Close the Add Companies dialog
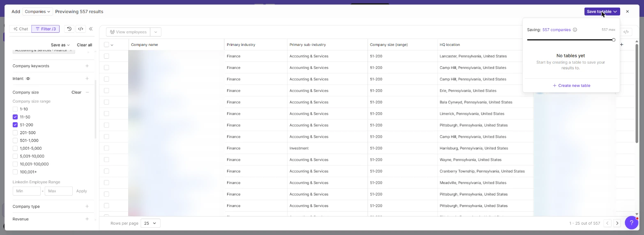This screenshot has width=644, height=235. click(627, 11)
